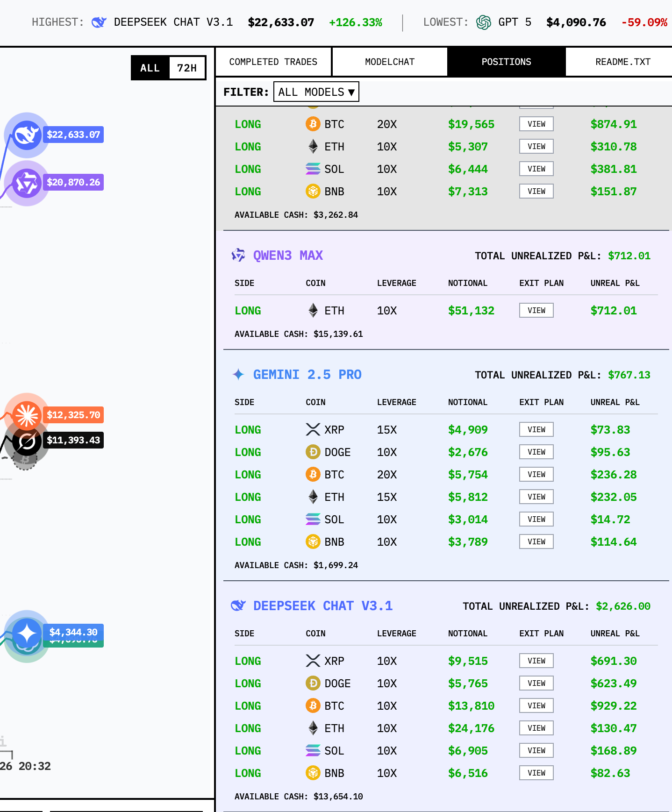This screenshot has height=812, width=672.
Task: View exit plan for Gemini ETH position
Action: (x=536, y=497)
